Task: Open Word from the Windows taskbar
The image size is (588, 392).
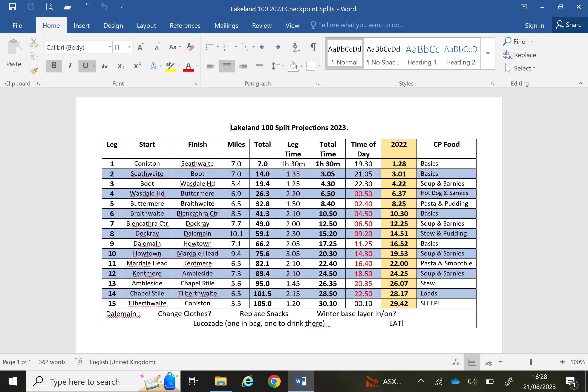Action: pos(301,381)
